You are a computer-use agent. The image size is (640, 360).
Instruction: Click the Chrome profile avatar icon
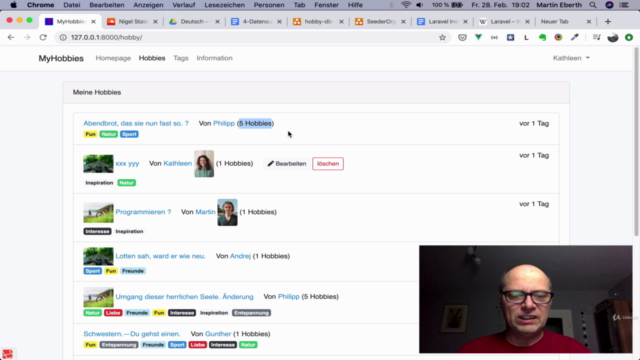pos(613,37)
